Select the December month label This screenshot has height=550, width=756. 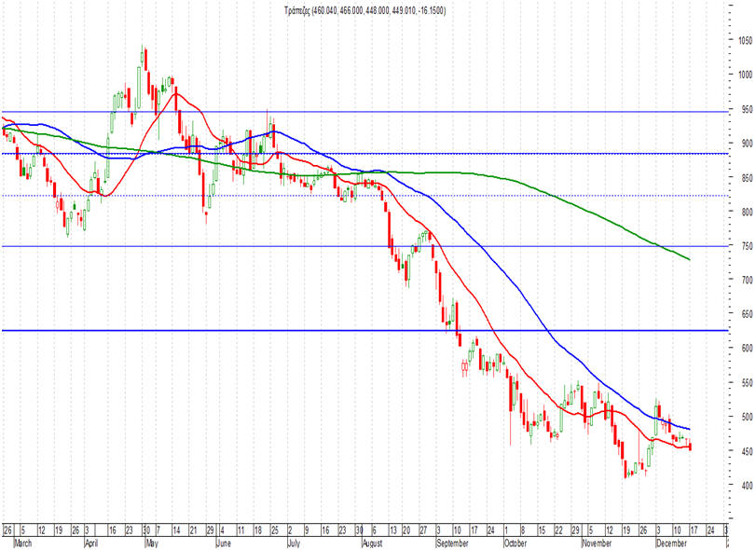[x=671, y=543]
